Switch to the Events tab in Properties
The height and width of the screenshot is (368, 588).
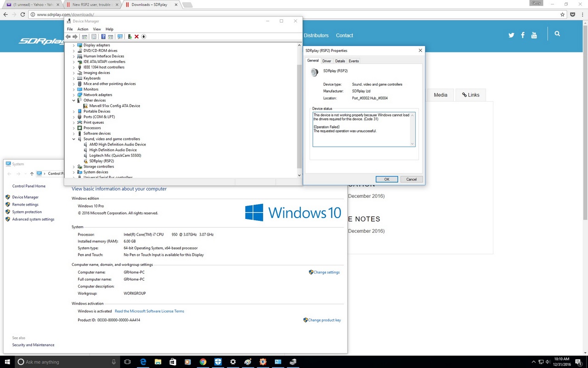[x=354, y=61]
